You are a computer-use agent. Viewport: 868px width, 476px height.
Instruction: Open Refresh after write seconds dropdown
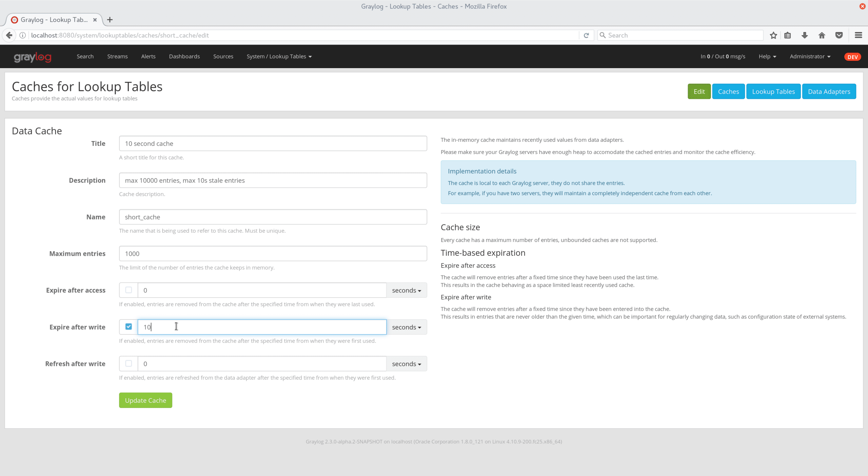406,364
